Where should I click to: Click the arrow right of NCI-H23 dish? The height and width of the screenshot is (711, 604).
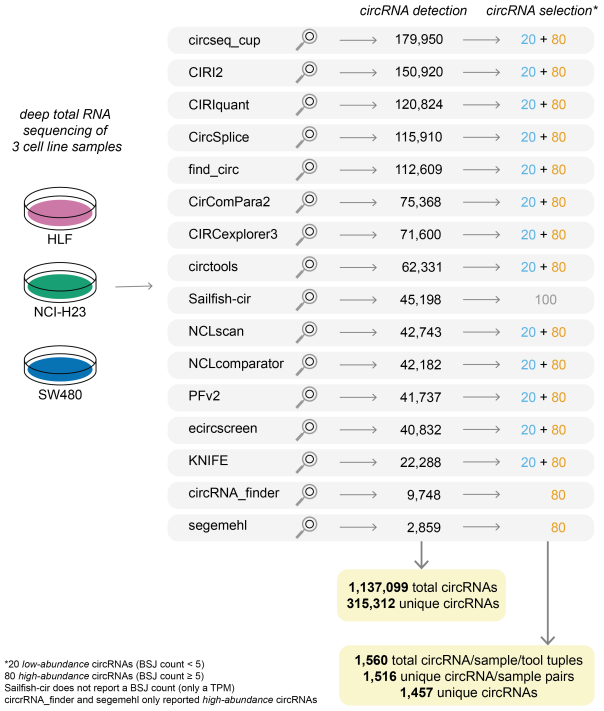tap(133, 287)
